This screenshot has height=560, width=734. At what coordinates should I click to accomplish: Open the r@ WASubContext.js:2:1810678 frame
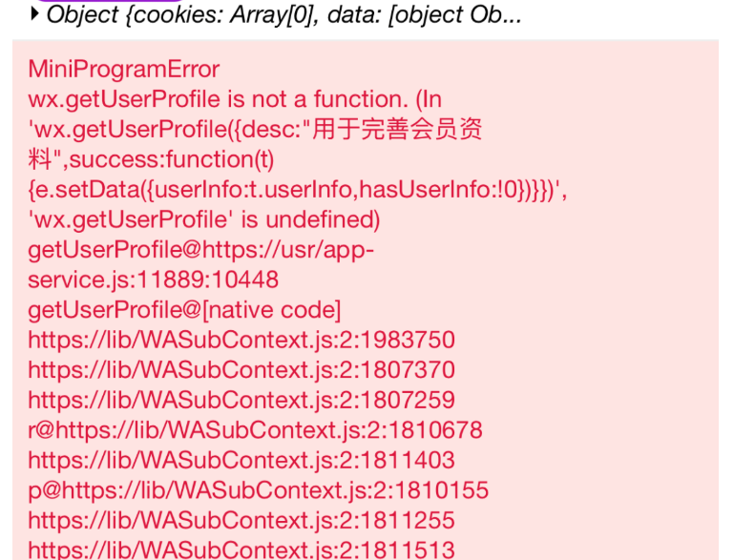click(x=255, y=430)
